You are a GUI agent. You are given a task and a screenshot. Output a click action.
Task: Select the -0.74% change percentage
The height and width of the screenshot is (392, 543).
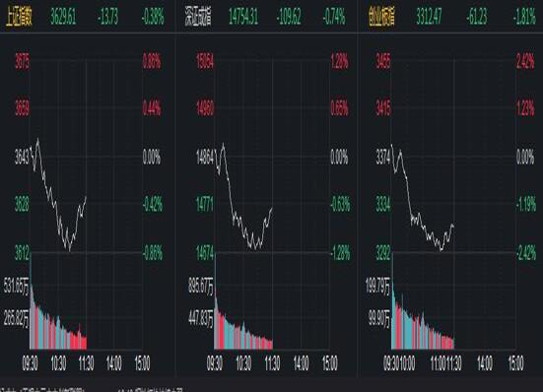coord(334,17)
